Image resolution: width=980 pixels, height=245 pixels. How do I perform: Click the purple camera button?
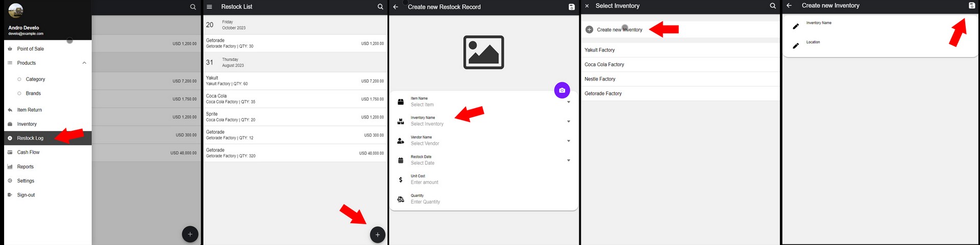click(562, 90)
